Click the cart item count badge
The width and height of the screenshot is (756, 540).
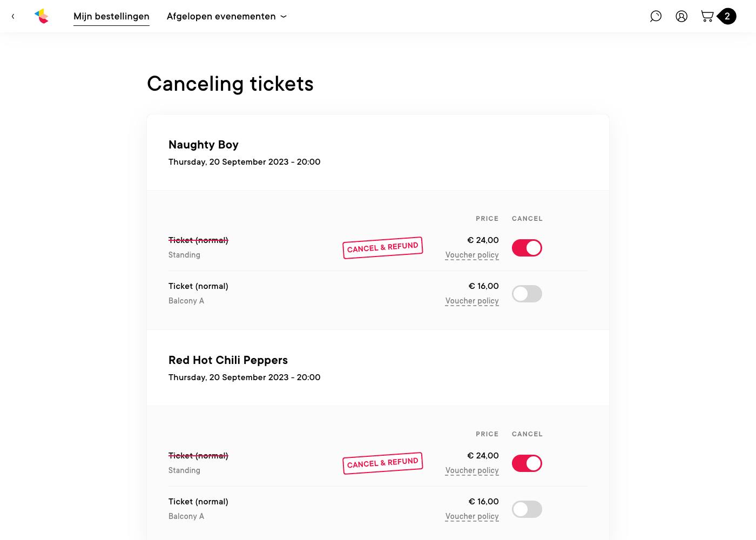[x=727, y=16]
